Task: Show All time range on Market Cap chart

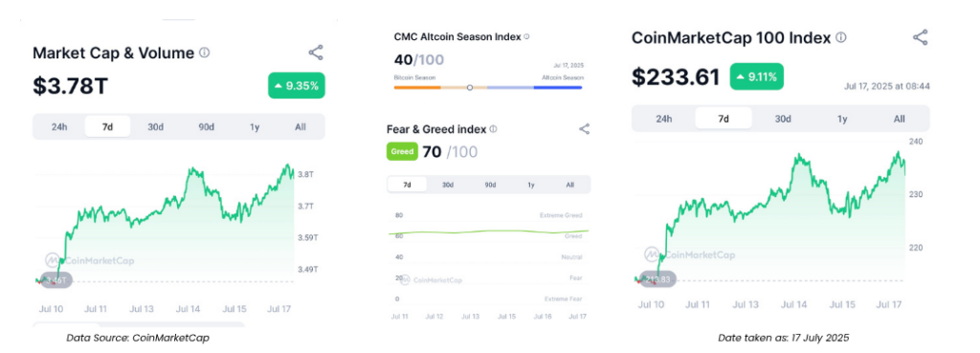Action: 301,127
